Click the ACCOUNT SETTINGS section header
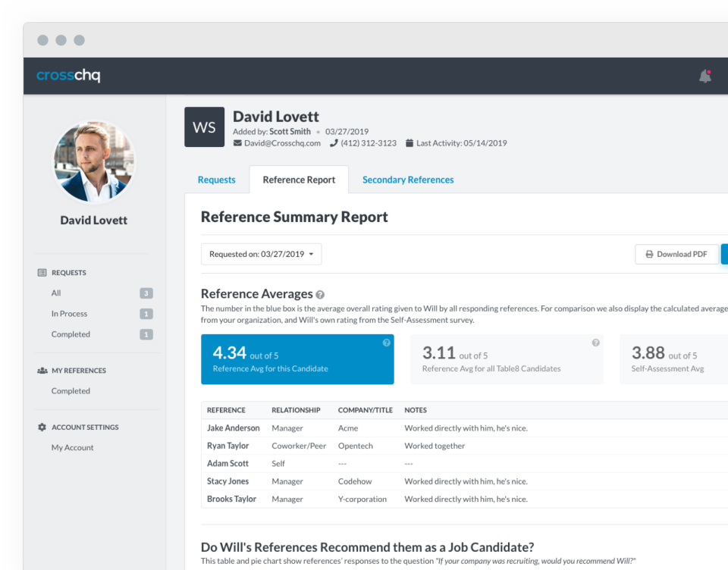 (85, 427)
